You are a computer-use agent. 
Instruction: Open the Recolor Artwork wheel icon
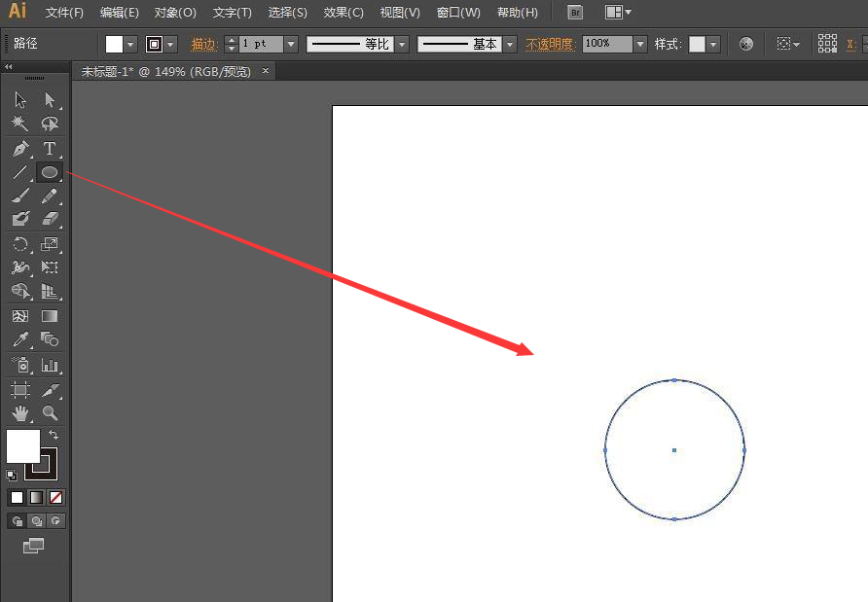pyautogui.click(x=746, y=44)
